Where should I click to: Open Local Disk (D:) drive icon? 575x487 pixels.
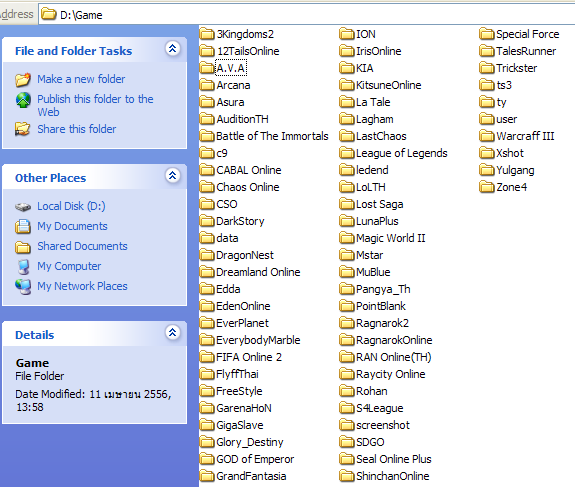coord(23,207)
